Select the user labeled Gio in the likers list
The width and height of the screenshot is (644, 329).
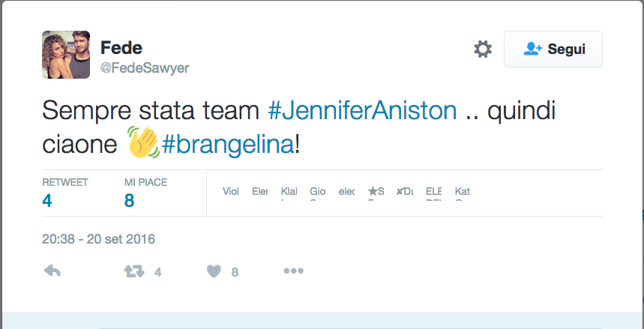point(318,192)
